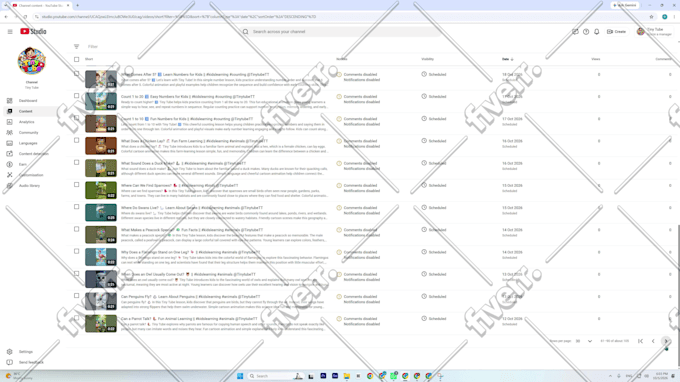Open the Count 1 to 20 video thumbnail
This screenshot has height=382, width=680.
(101, 101)
